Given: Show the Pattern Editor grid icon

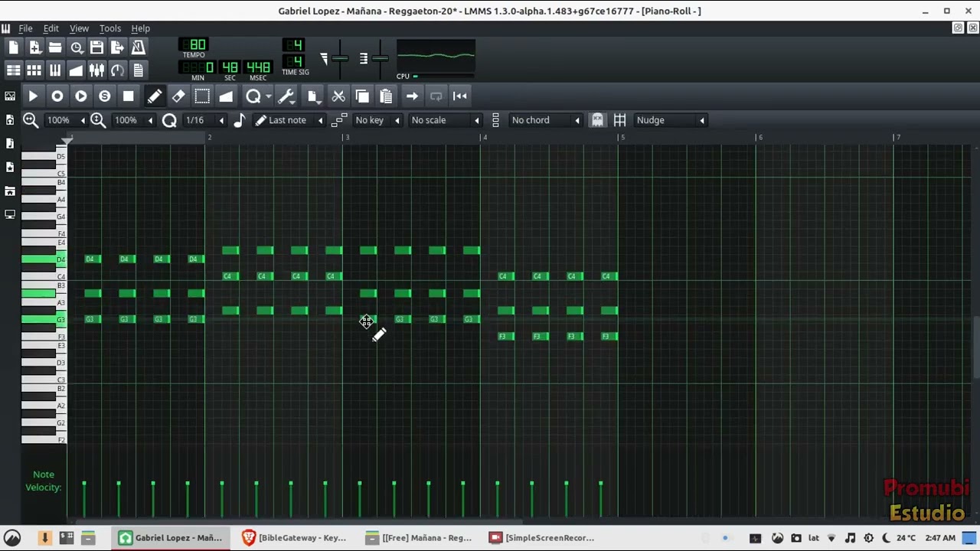Looking at the screenshot, I should [34, 70].
